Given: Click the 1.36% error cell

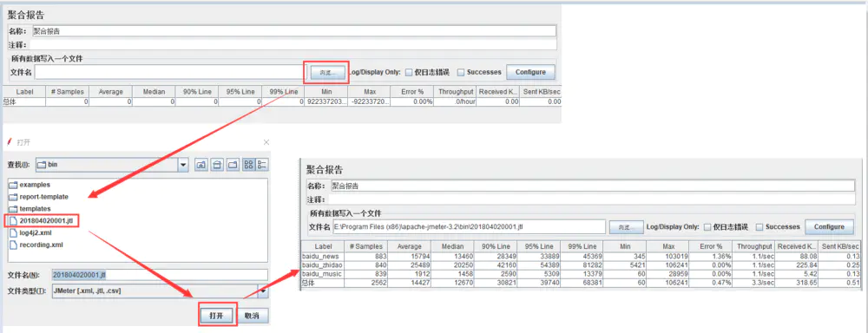Looking at the screenshot, I should pyautogui.click(x=711, y=256).
